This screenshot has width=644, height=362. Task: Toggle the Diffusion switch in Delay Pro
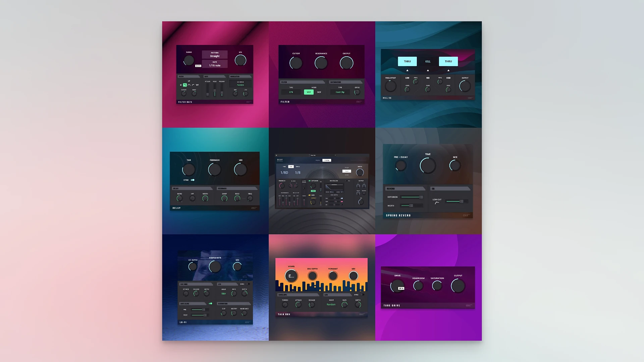coord(309,181)
